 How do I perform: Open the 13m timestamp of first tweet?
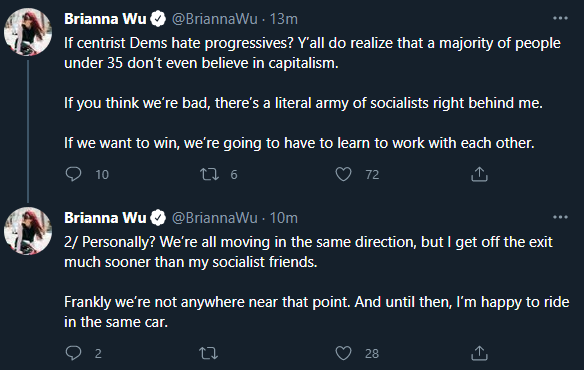[283, 19]
